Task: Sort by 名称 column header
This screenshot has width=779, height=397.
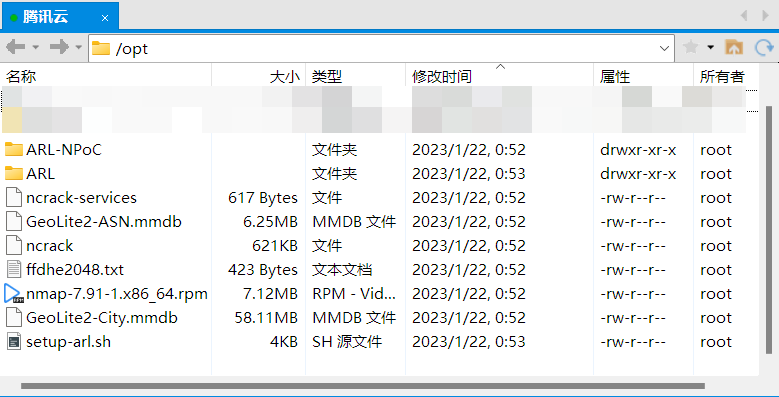Action: [107, 77]
